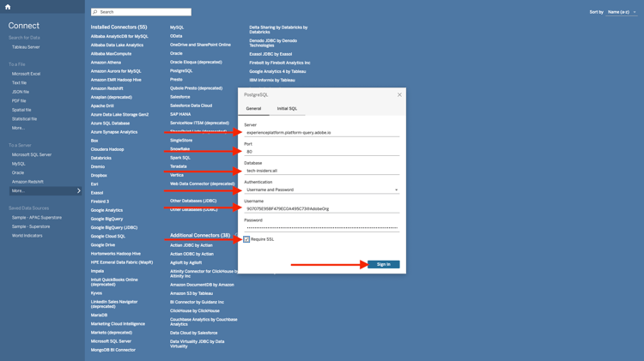Choose MongoDB BI Connector
Screen dimensions: 644x361
coord(113,350)
